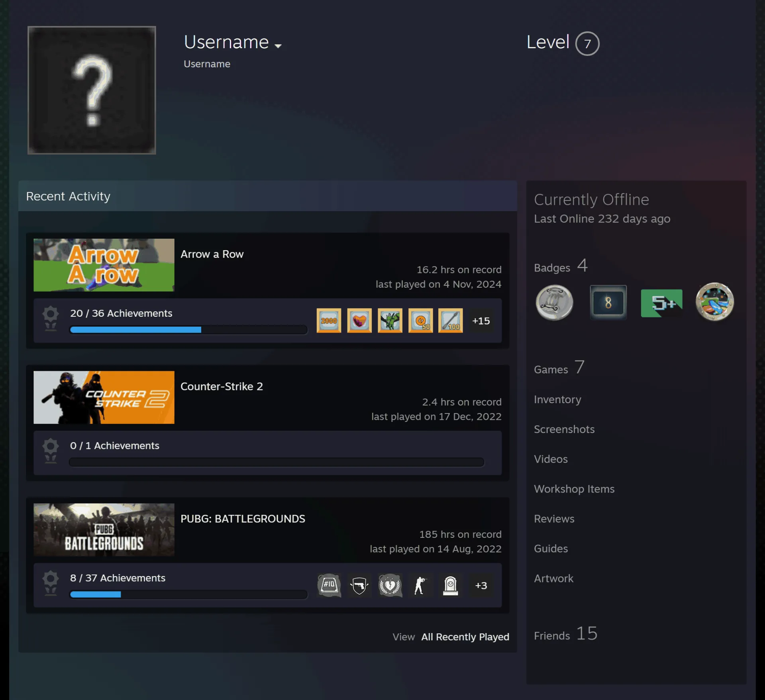The width and height of the screenshot is (765, 700).
Task: View the arrow 100 achievement icon
Action: click(x=451, y=320)
